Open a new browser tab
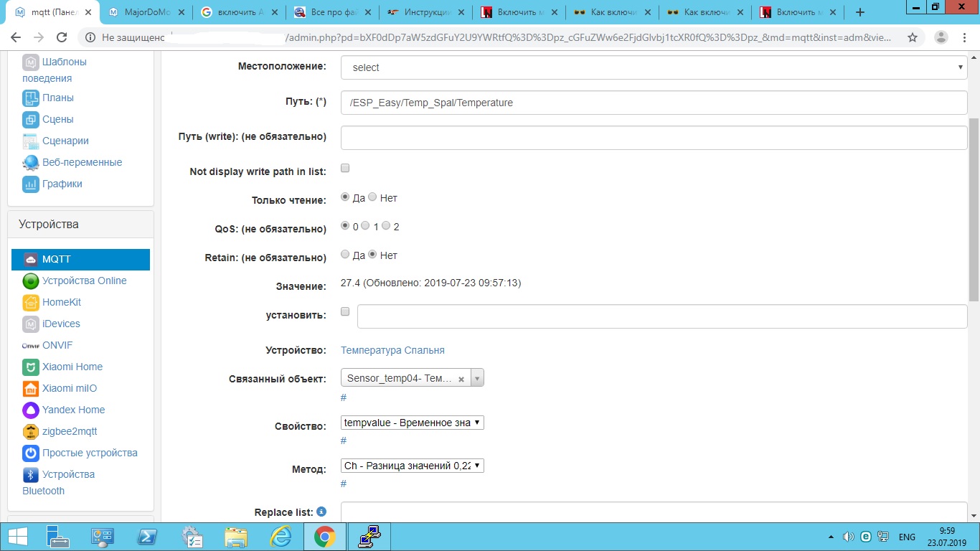980x551 pixels. point(860,12)
